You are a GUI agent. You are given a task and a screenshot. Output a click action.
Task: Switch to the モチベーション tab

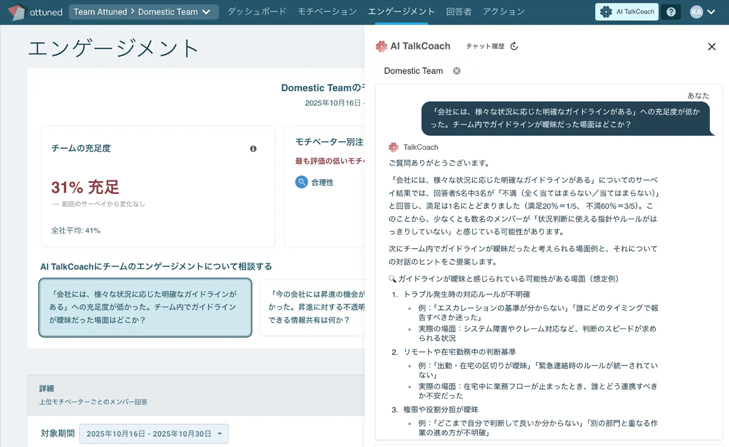point(327,12)
